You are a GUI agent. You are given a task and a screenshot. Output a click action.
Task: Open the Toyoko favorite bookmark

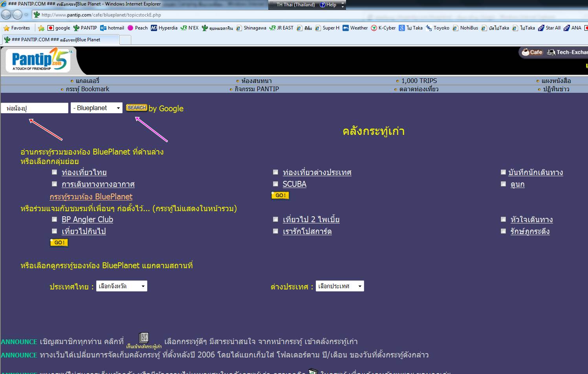(x=438, y=28)
